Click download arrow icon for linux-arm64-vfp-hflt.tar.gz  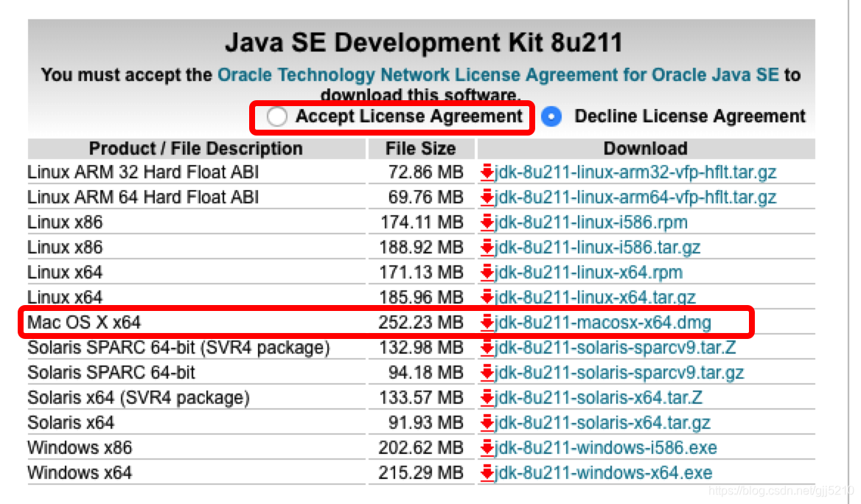pos(487,197)
